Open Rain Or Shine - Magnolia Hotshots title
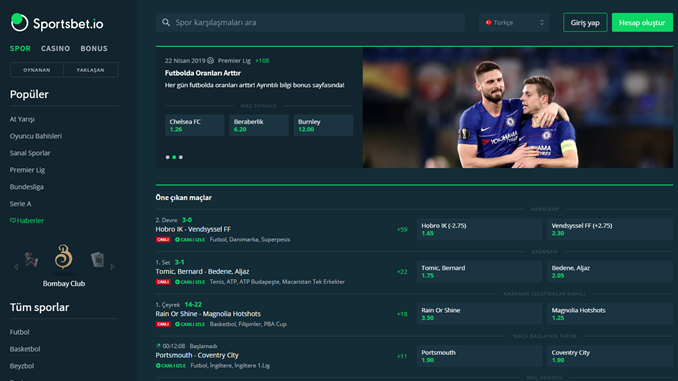The image size is (678, 381). [x=208, y=314]
